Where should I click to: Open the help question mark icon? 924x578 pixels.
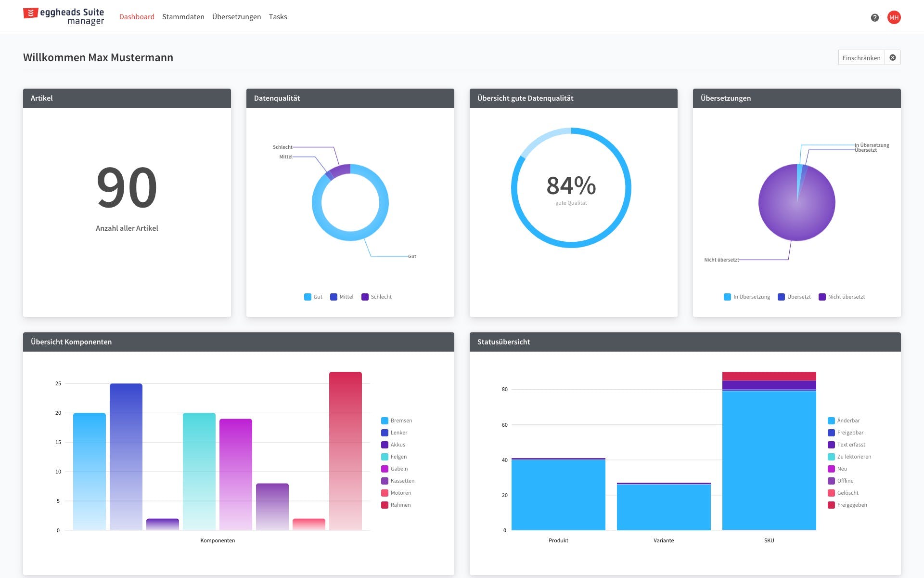874,17
